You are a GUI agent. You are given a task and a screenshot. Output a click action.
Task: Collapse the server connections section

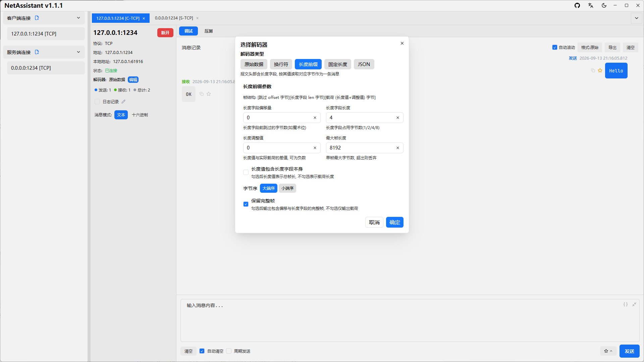coord(78,52)
